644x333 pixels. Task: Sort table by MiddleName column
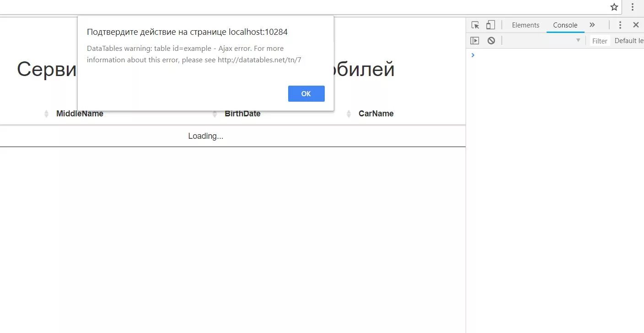pos(80,114)
